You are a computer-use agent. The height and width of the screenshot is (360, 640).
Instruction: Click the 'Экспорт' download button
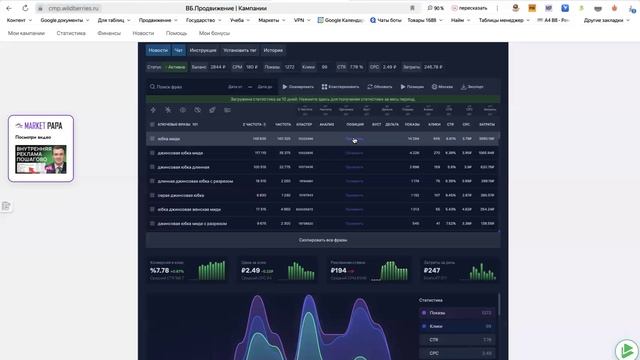coord(472,87)
